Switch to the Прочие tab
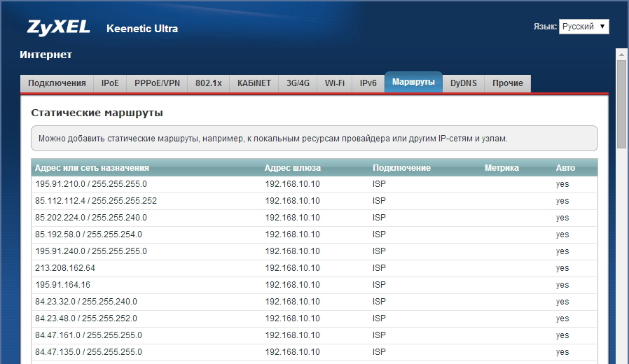The image size is (629, 364). (507, 83)
